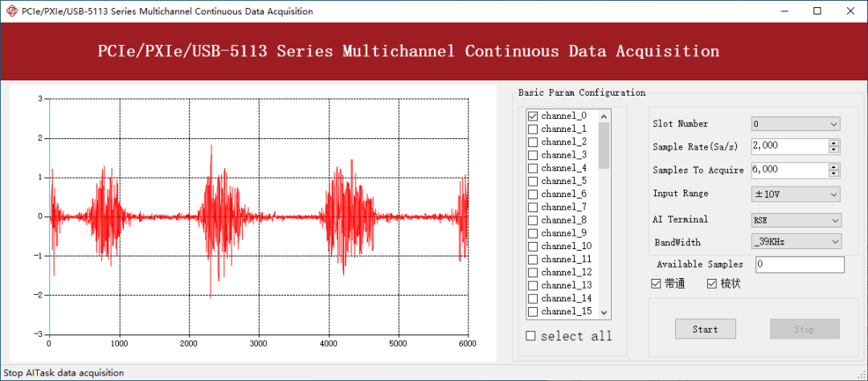Click the 'BandWidth' label
868x381 pixels.
tap(677, 242)
